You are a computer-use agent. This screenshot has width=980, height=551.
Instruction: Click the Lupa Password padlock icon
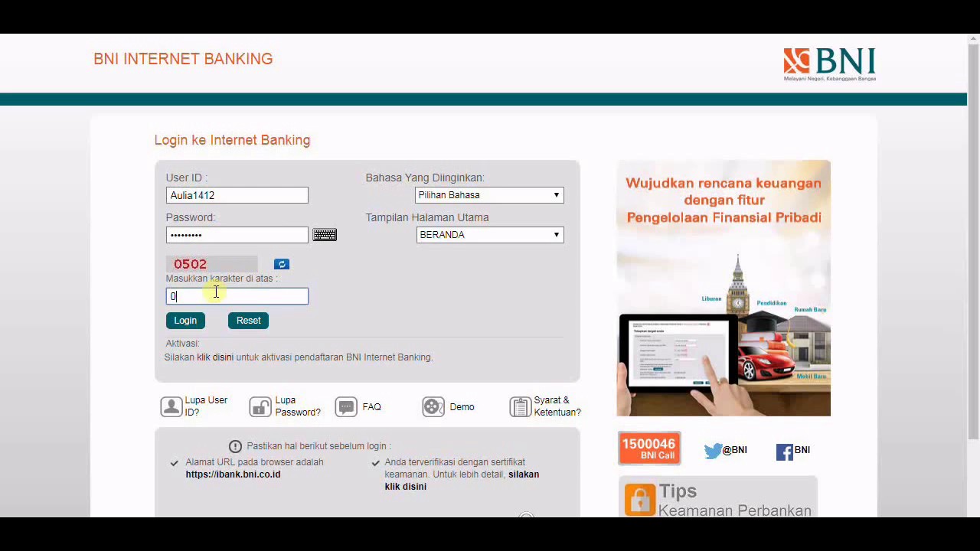click(260, 406)
